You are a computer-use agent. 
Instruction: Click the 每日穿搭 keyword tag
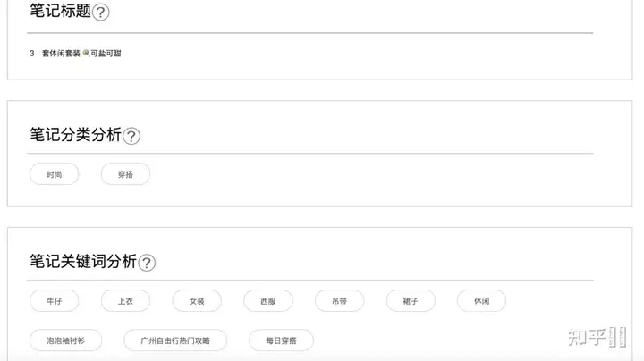pos(282,340)
